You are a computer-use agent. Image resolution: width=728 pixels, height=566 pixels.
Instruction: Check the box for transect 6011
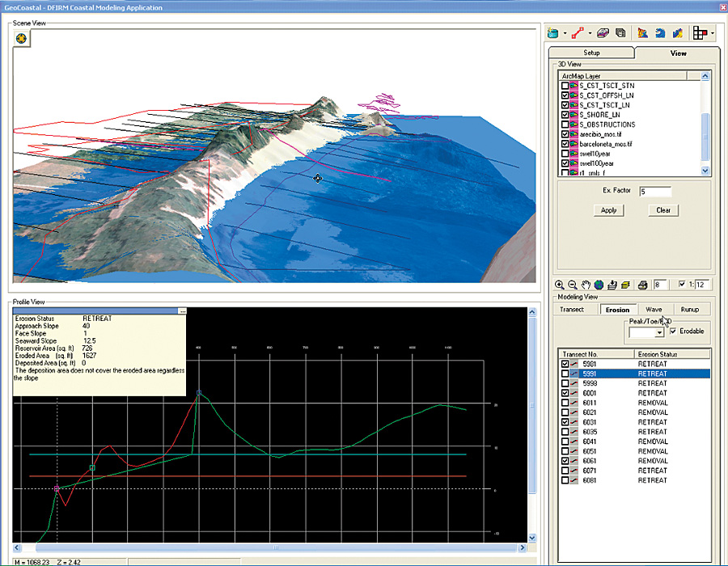click(x=565, y=403)
